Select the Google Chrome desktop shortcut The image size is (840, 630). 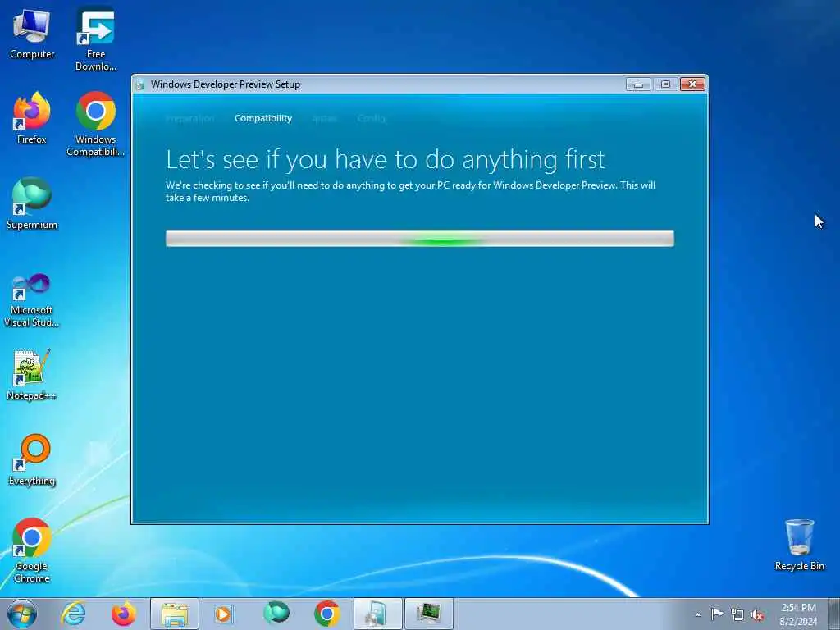32,550
